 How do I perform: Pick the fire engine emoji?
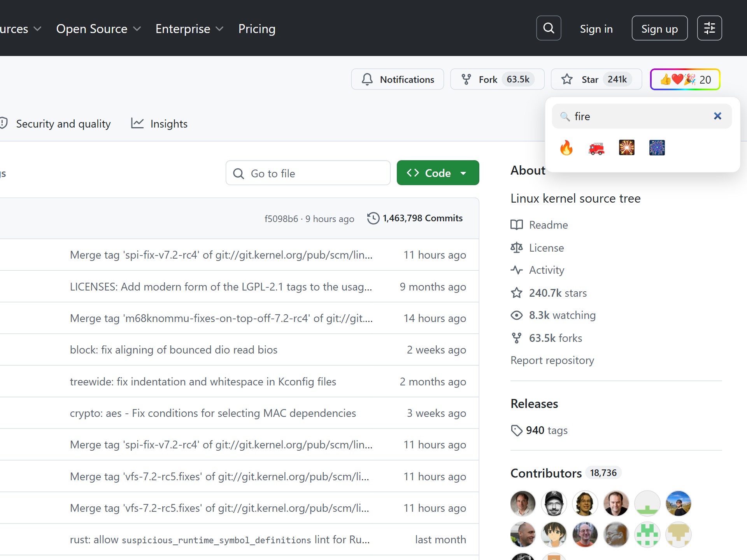pyautogui.click(x=596, y=148)
